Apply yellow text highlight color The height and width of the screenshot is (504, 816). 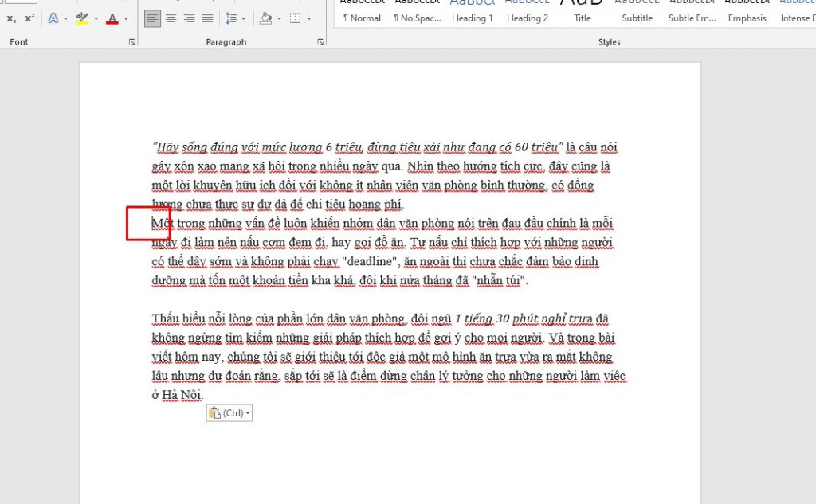tap(82, 18)
